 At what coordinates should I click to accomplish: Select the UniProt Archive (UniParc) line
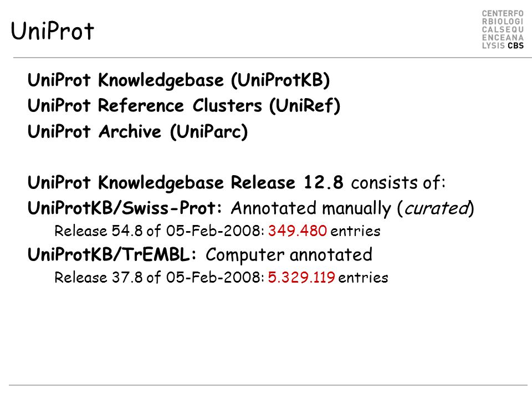coord(138,131)
